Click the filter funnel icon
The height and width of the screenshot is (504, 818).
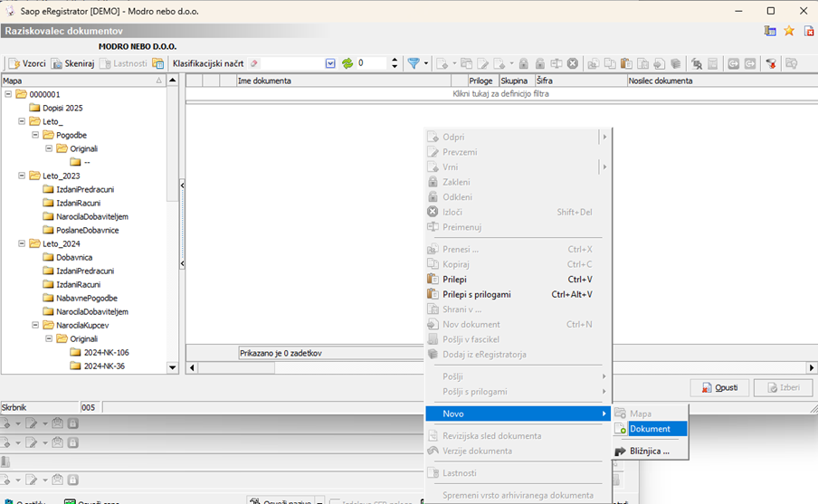[414, 63]
